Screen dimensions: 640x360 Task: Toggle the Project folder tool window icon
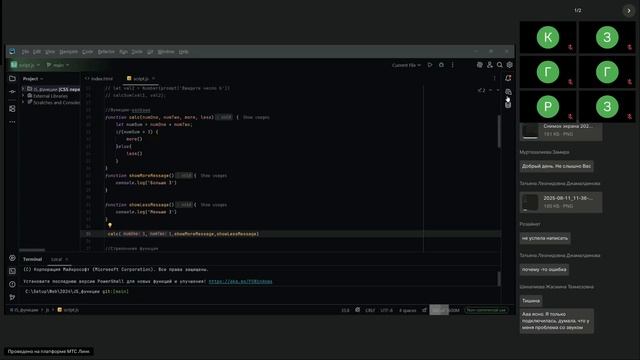pos(12,78)
